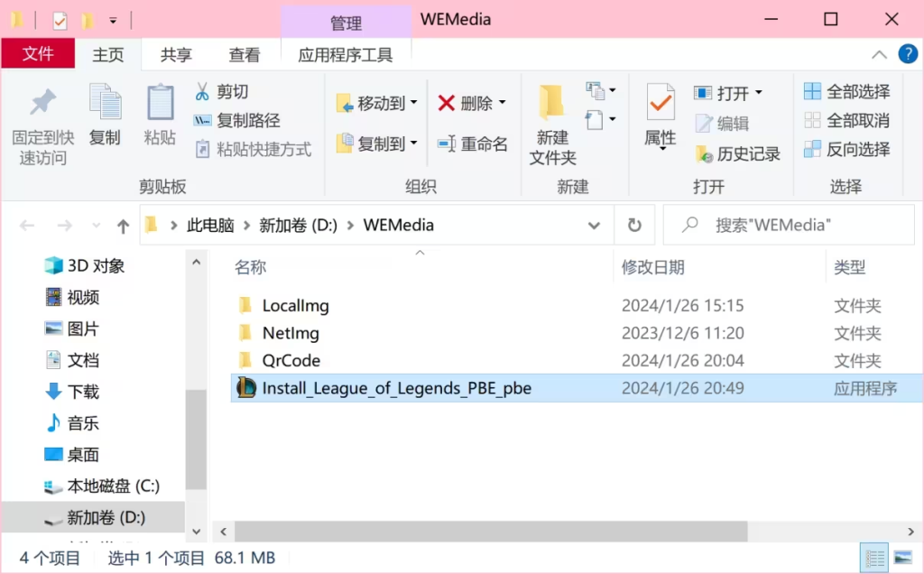The image size is (924, 574).
Task: Open the 查看 (View) ribbon tab
Action: coord(244,55)
